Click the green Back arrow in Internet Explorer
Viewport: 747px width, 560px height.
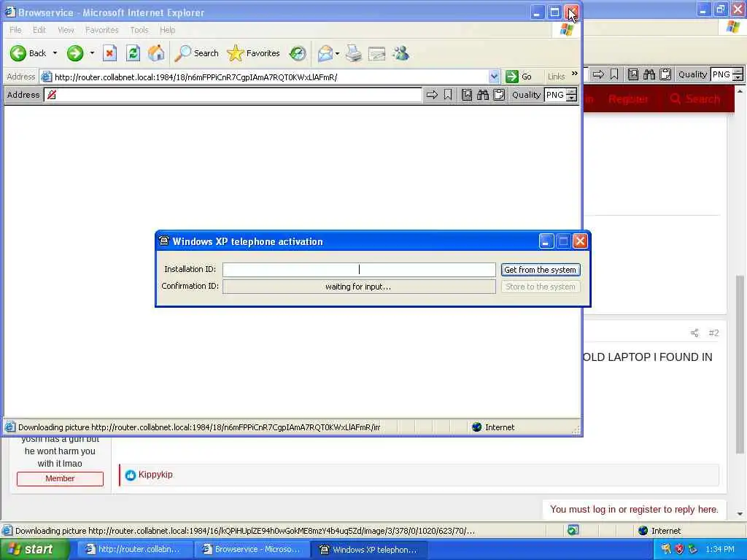click(18, 53)
